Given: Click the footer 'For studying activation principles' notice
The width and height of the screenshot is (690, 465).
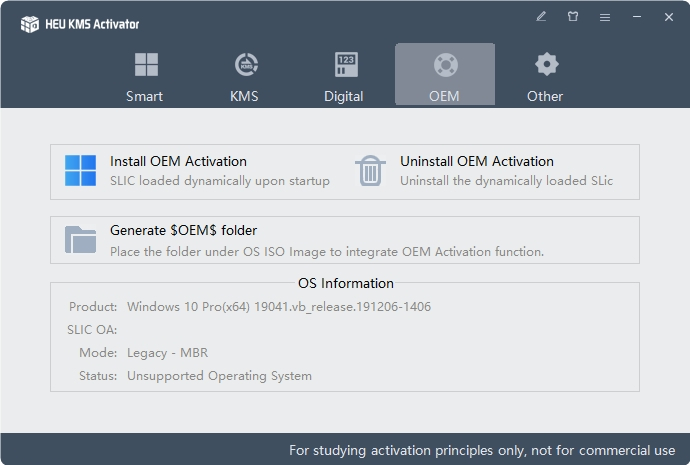Looking at the screenshot, I should pyautogui.click(x=482, y=450).
